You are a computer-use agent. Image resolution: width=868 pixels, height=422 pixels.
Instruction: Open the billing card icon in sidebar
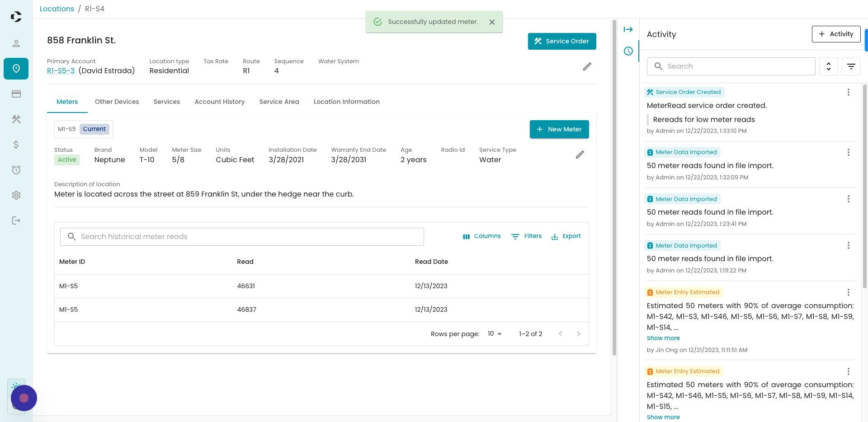coord(16,94)
